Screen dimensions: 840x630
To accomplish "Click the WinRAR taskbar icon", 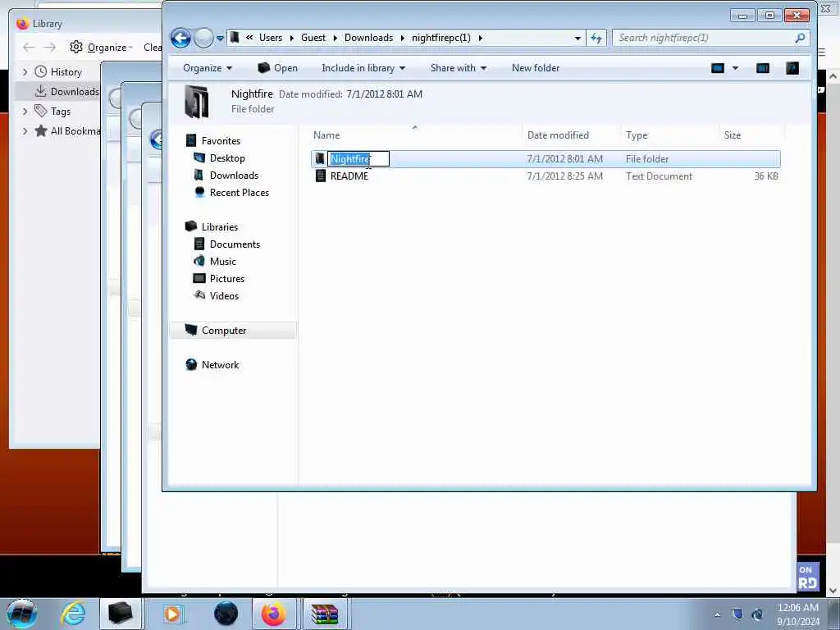I will (325, 614).
